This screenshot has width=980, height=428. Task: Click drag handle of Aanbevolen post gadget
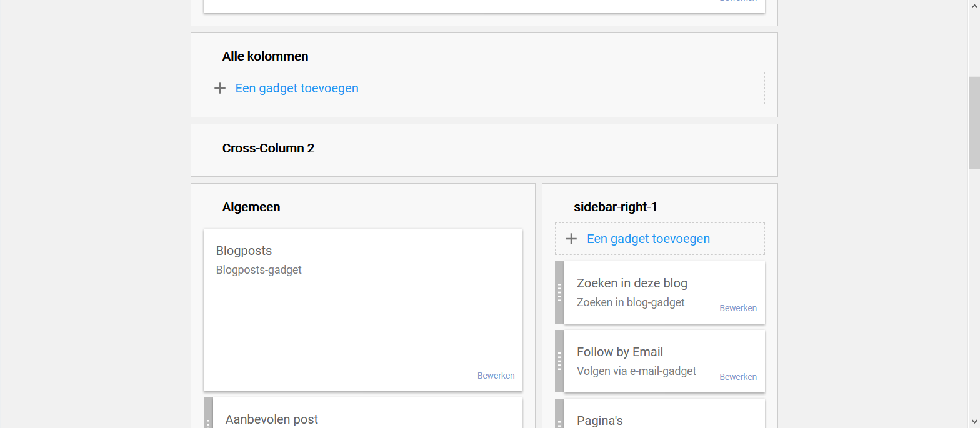(208, 413)
